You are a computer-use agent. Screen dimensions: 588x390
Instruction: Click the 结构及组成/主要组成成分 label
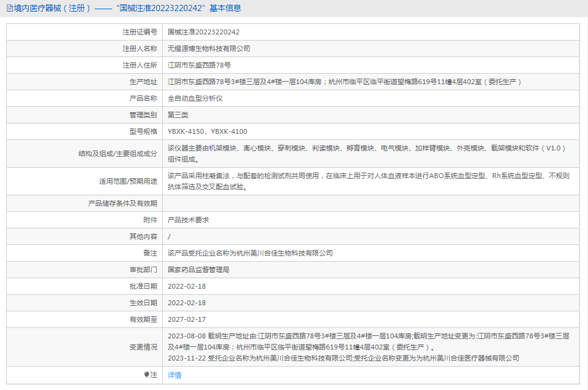pyautogui.click(x=118, y=154)
